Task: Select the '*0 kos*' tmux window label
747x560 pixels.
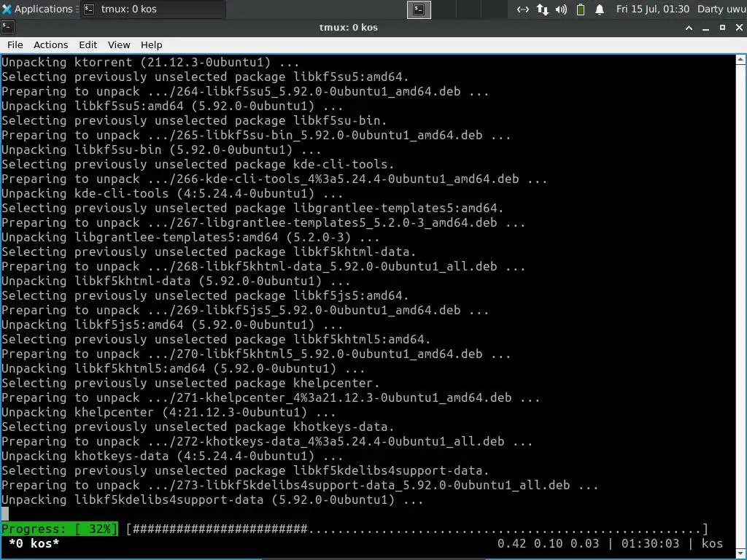Action: pos(34,543)
